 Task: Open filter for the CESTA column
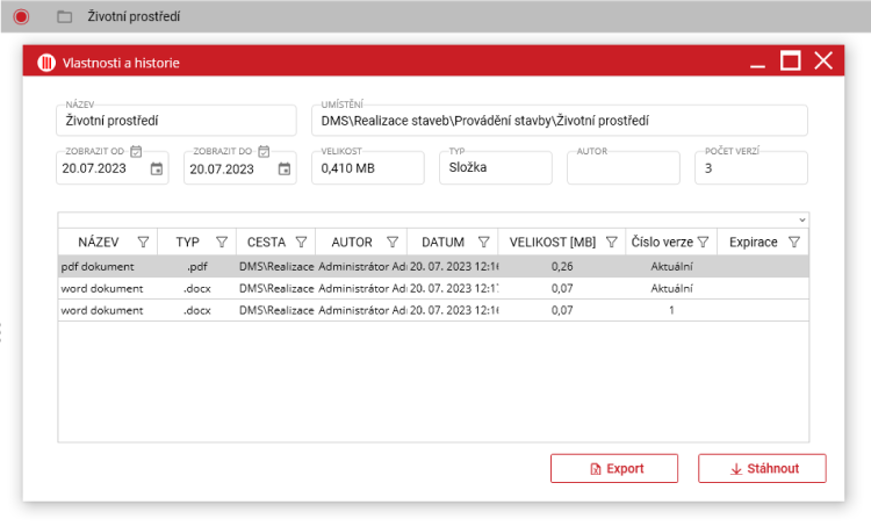coord(301,242)
